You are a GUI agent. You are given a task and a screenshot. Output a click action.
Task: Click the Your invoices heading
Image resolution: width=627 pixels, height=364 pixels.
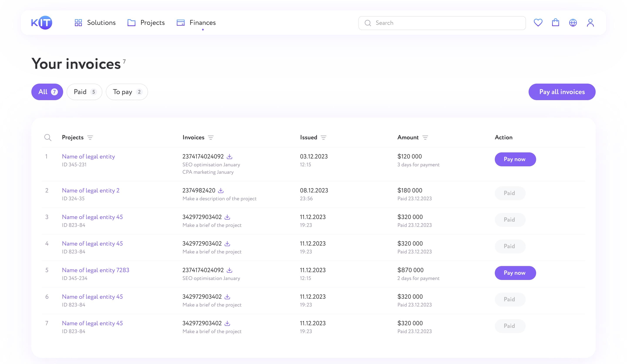point(76,64)
